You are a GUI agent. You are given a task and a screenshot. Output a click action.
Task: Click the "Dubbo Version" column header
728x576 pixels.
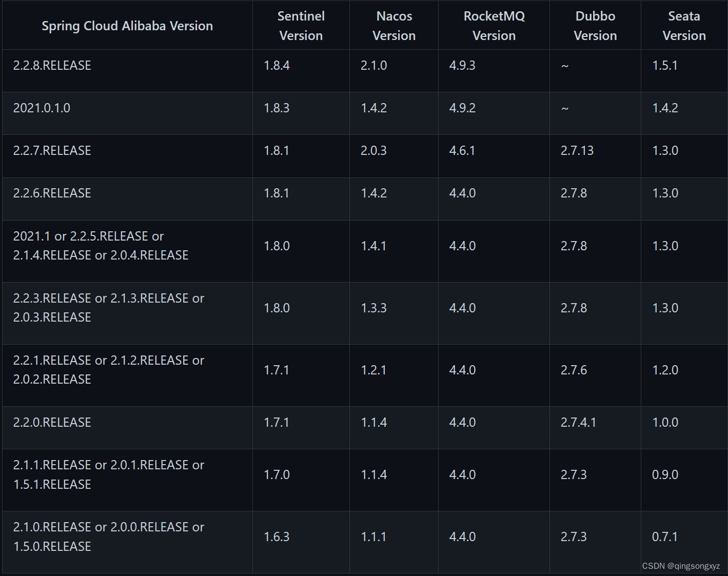click(x=595, y=26)
